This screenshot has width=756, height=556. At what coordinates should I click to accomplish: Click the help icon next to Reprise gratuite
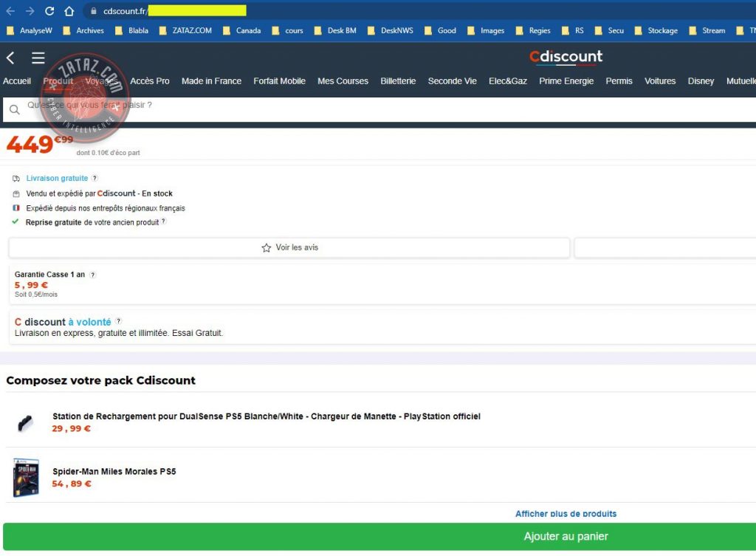click(163, 222)
